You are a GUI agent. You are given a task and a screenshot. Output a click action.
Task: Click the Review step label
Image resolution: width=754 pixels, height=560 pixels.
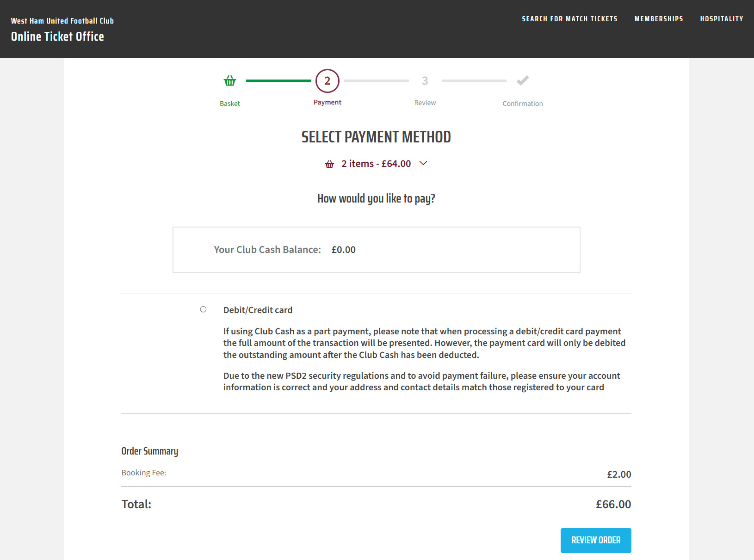click(x=425, y=103)
